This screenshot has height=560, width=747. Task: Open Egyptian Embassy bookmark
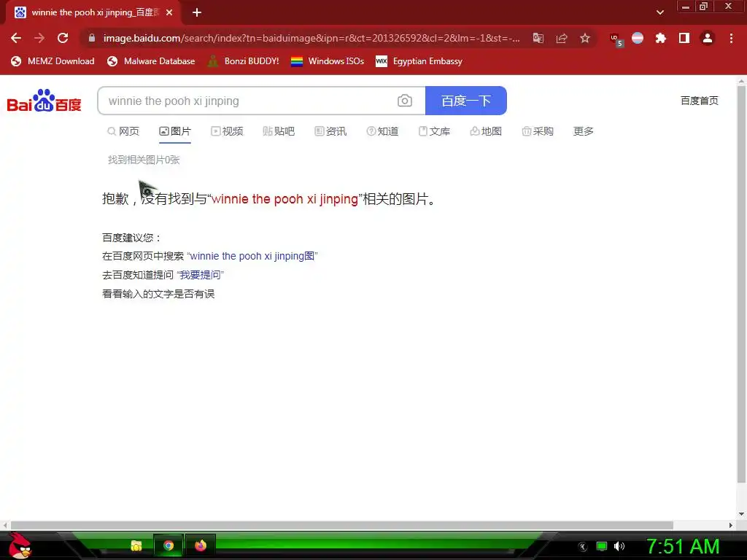(x=419, y=61)
